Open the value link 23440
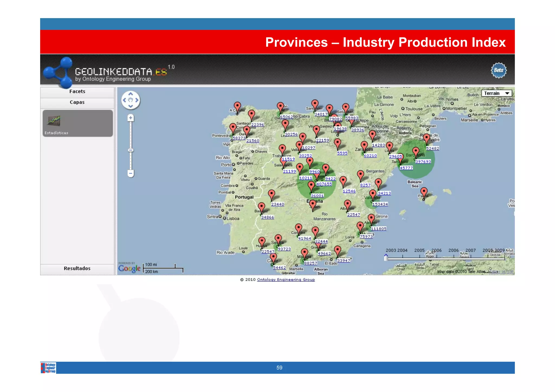555x392 pixels. click(x=278, y=204)
